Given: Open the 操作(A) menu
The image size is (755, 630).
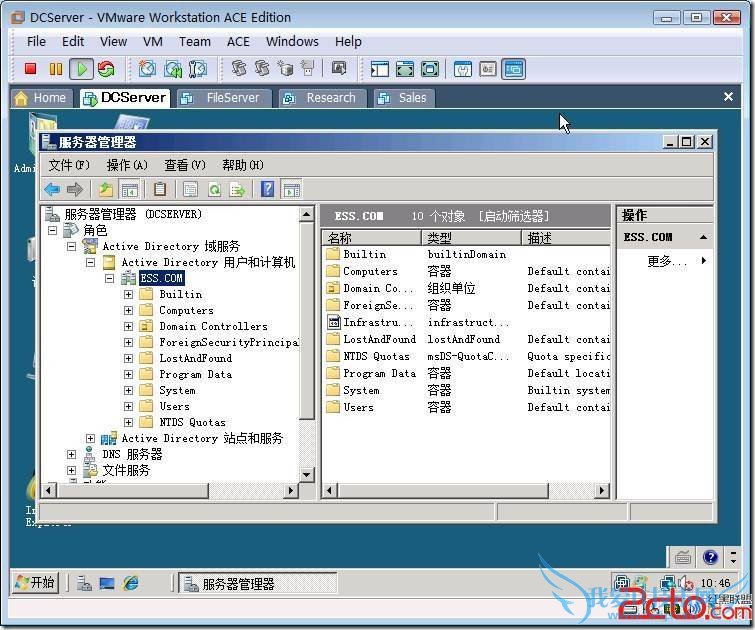Looking at the screenshot, I should (127, 165).
